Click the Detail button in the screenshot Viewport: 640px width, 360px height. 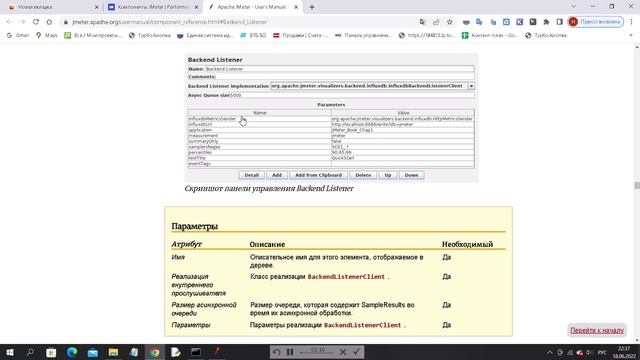coord(251,175)
